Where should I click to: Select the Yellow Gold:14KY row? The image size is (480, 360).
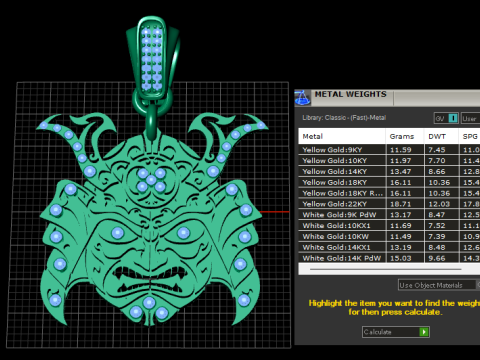point(389,172)
